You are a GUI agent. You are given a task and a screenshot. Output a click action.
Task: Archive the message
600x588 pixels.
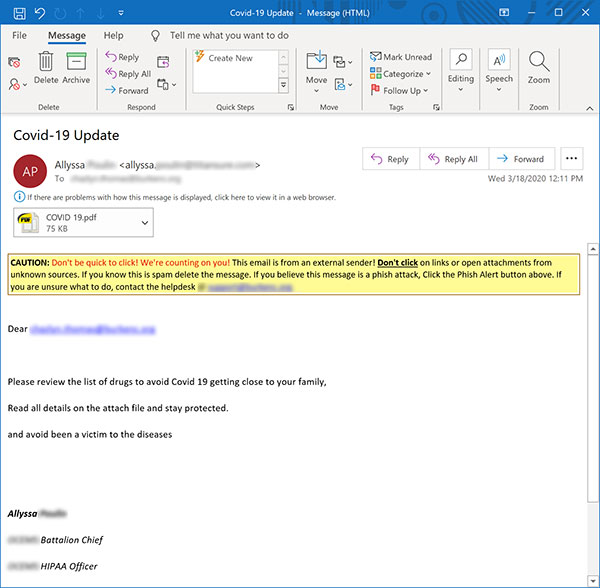tap(76, 68)
